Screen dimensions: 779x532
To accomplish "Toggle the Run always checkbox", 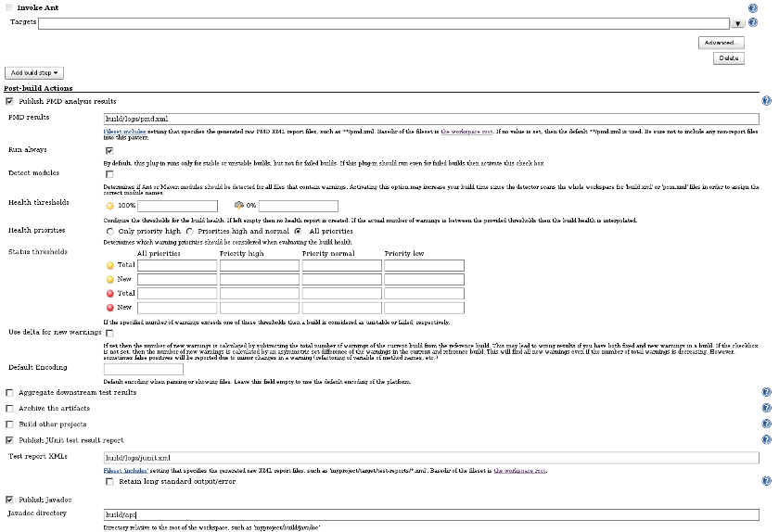I will tap(109, 150).
